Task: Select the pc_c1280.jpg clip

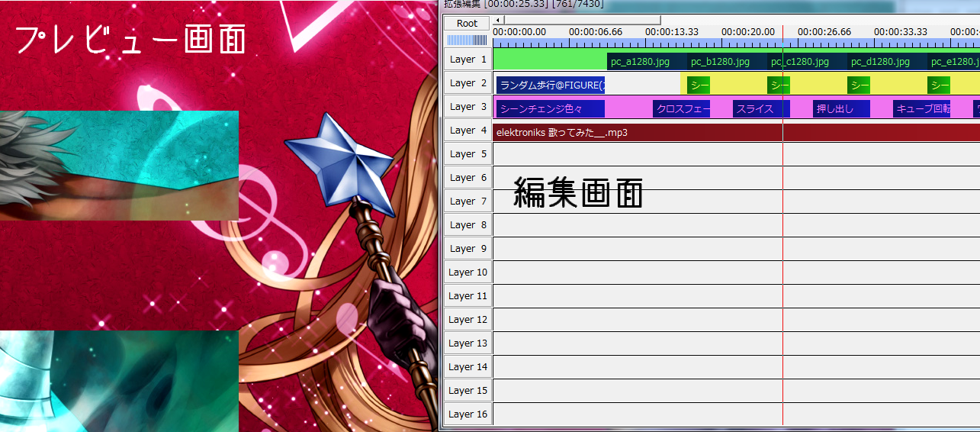Action: click(807, 62)
